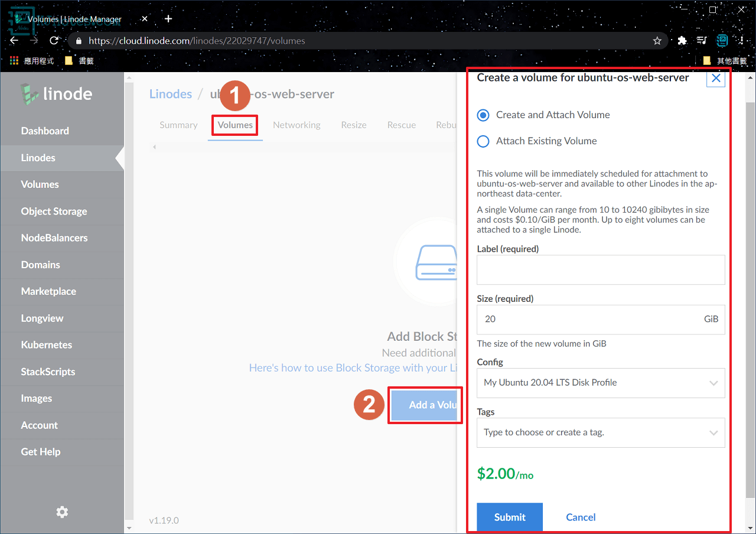Submit the new volume form
756x534 pixels.
[x=510, y=517]
